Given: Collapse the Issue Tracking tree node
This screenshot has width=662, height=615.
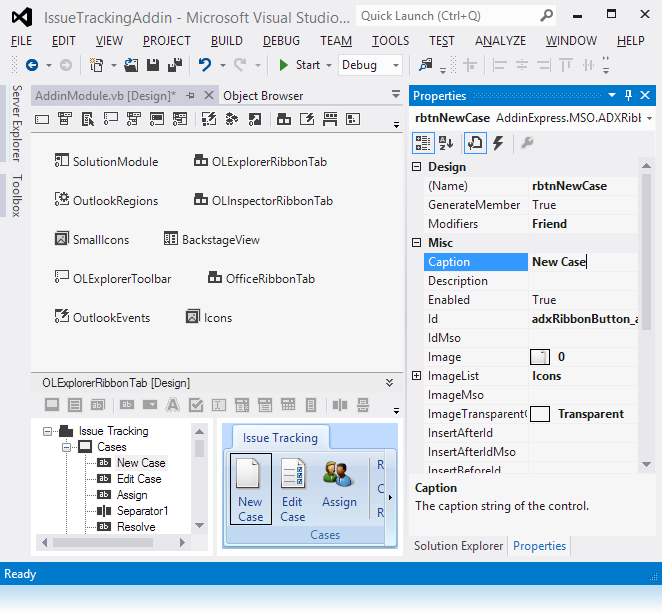Looking at the screenshot, I should point(48,431).
